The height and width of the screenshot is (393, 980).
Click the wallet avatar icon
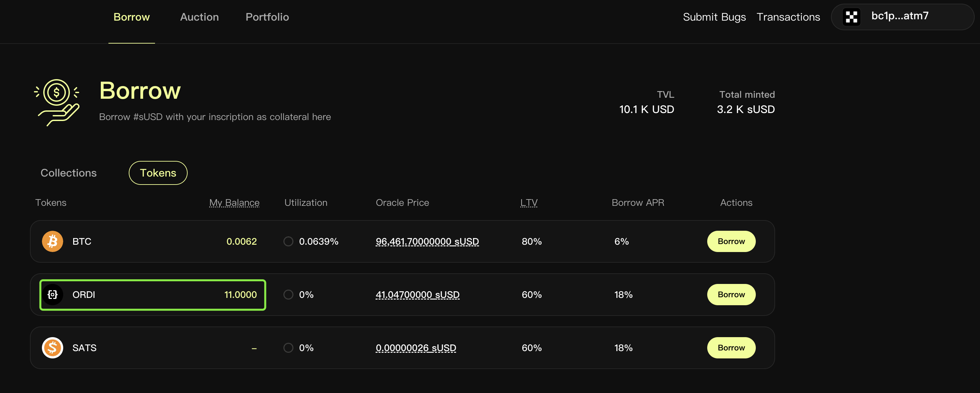coord(851,17)
